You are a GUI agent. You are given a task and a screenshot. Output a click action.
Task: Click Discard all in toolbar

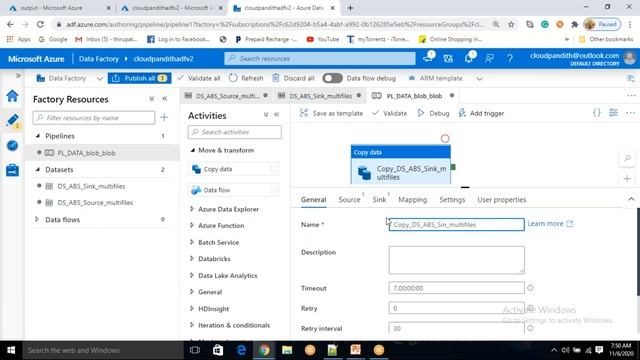coord(293,78)
